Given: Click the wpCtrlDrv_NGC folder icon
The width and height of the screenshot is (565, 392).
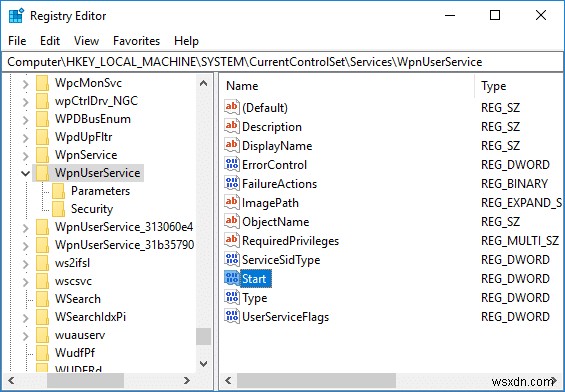Looking at the screenshot, I should coord(43,101).
